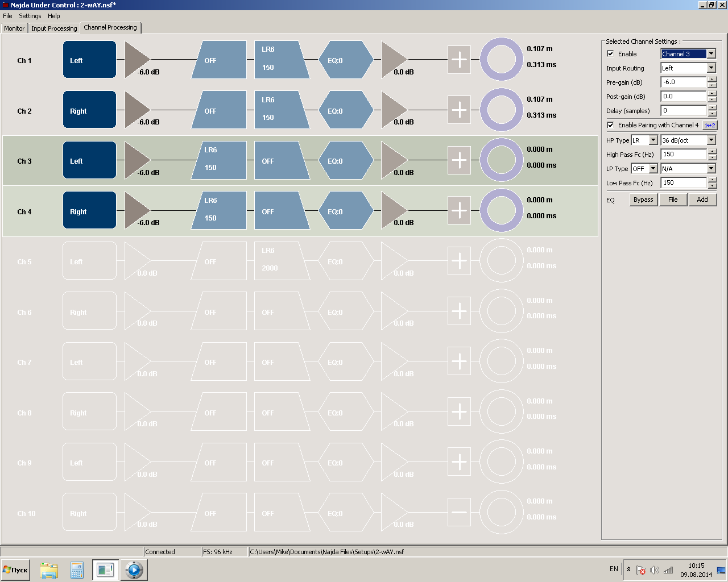Open Ch 5 LR6 2000 low-pass block

click(x=282, y=261)
